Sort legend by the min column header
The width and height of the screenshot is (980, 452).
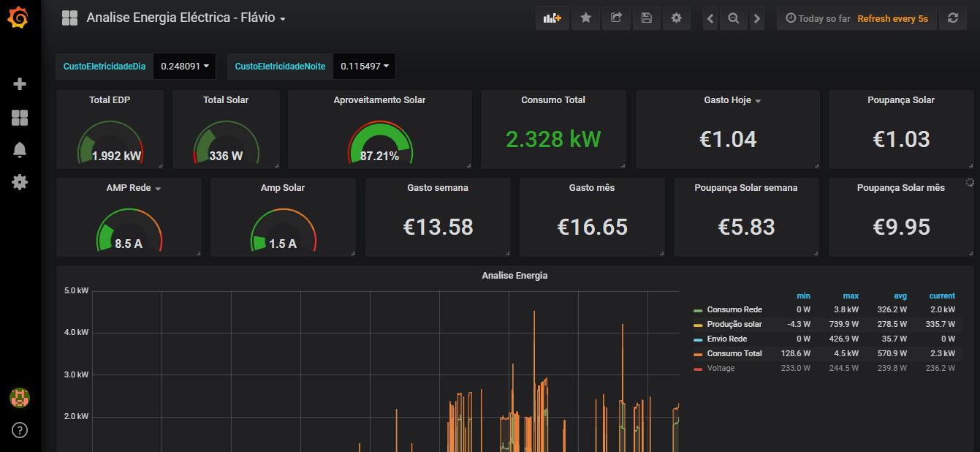click(803, 295)
